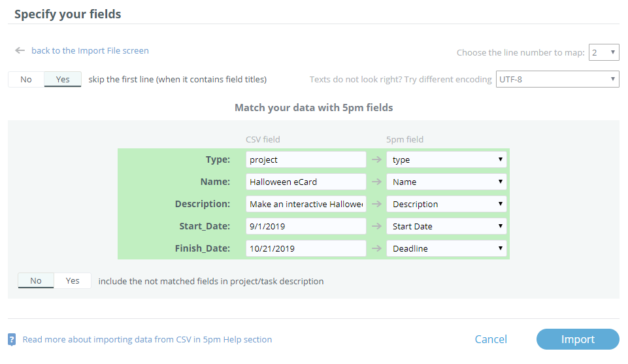Expand the Description 5pm field dropdown

(446, 204)
